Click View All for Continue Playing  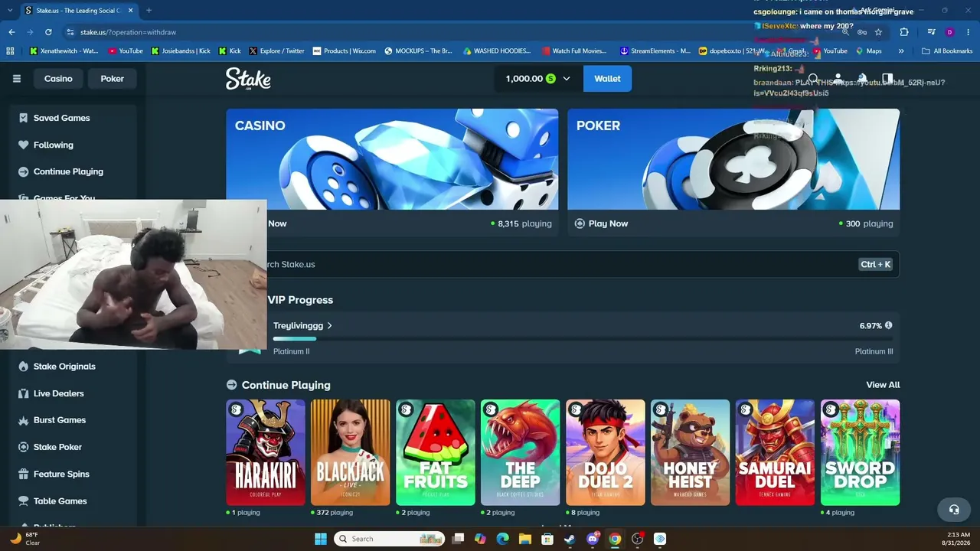(883, 385)
